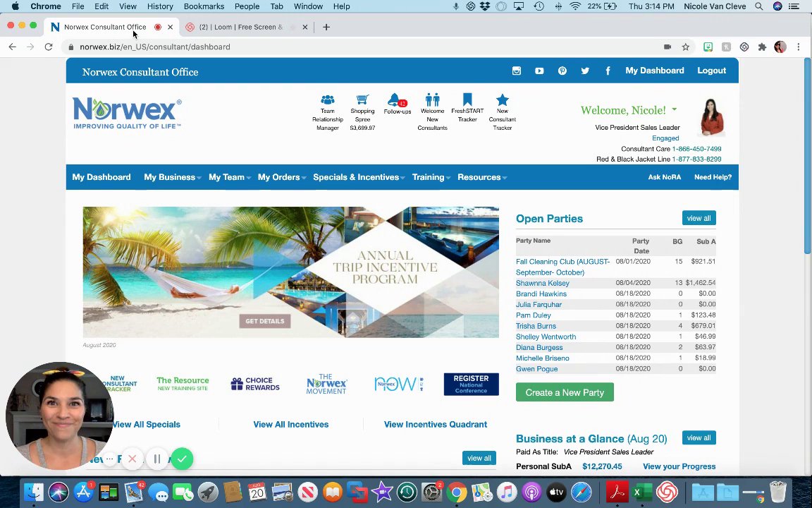
Task: Expand My Business menu
Action: point(173,177)
